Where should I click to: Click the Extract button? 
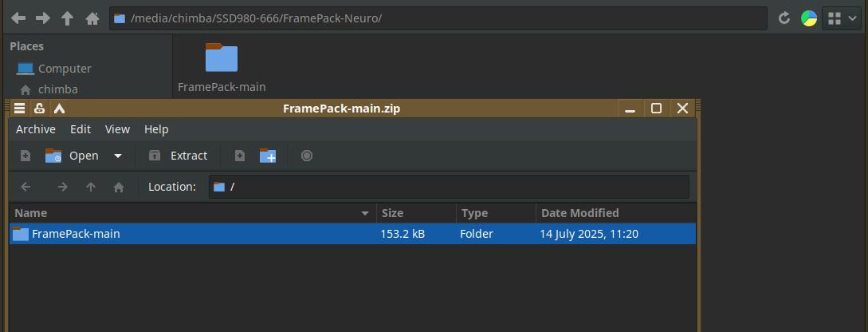tap(179, 156)
